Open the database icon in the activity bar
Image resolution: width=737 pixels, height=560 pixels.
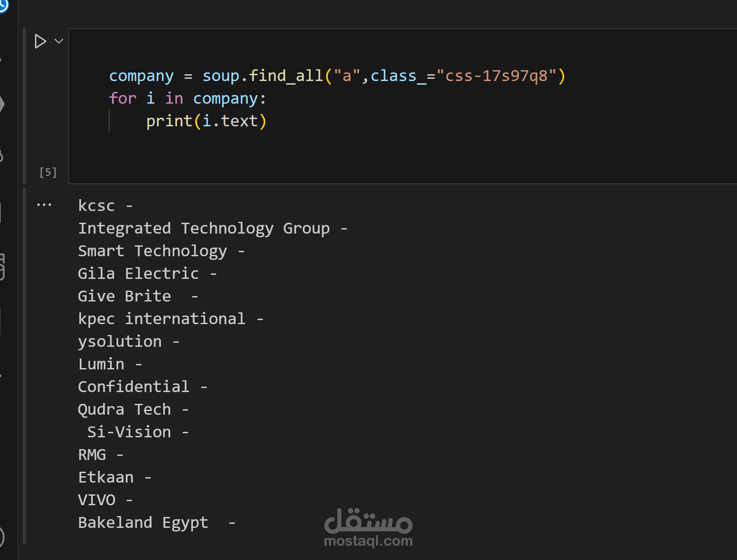(2, 267)
